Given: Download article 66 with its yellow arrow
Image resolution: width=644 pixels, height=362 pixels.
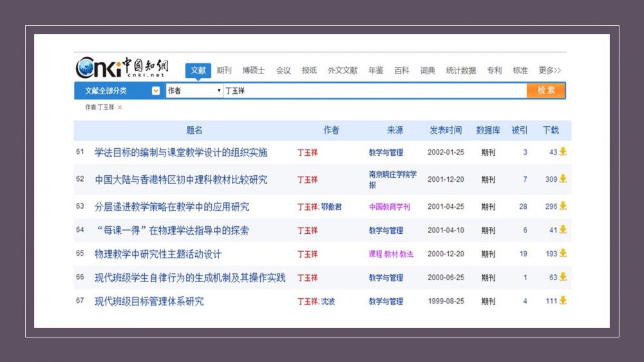Looking at the screenshot, I should tap(563, 277).
